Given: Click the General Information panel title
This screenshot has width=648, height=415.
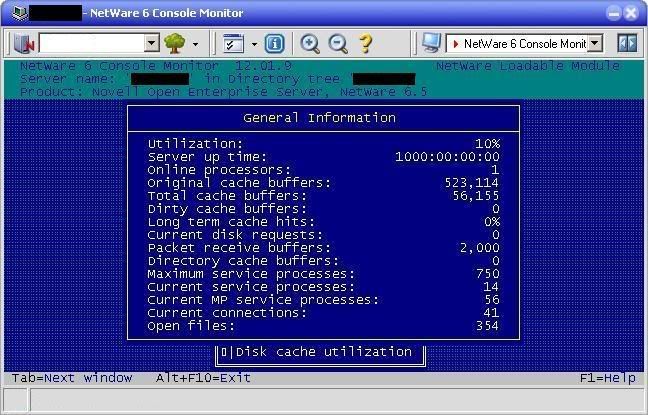Looking at the screenshot, I should [319, 118].
